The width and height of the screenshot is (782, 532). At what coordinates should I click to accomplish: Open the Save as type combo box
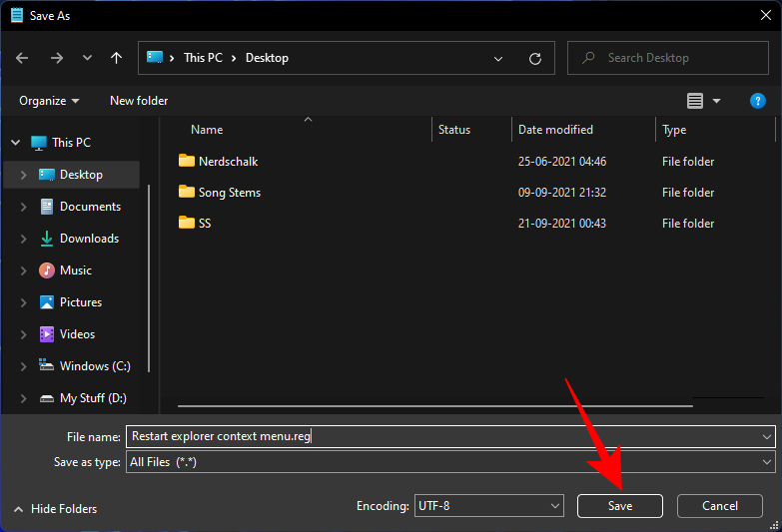pos(450,462)
